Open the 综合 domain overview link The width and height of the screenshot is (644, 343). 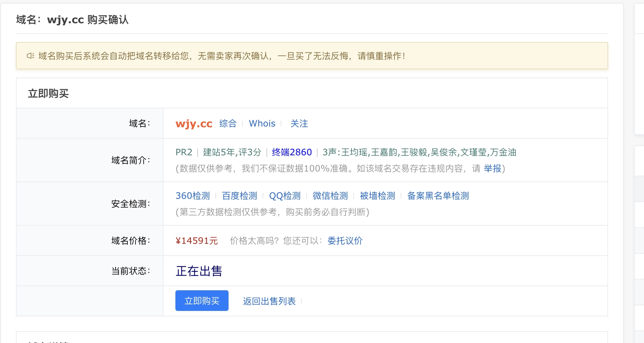pyautogui.click(x=228, y=124)
